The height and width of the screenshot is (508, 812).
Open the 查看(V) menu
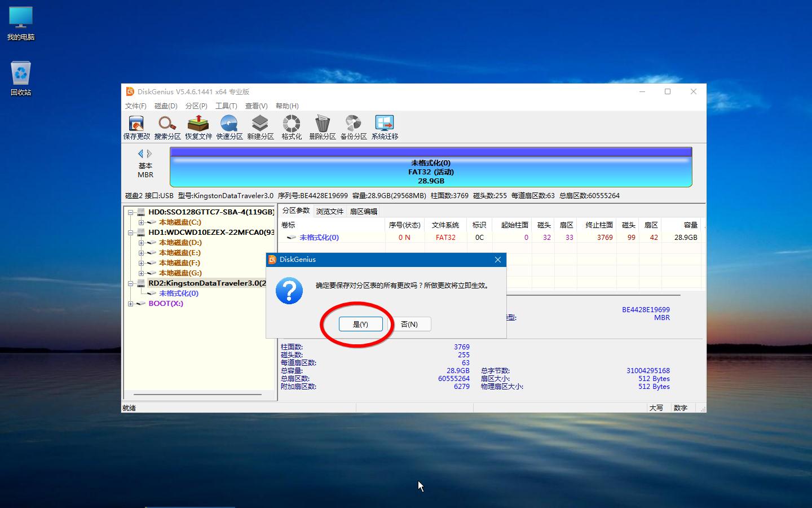[256, 106]
